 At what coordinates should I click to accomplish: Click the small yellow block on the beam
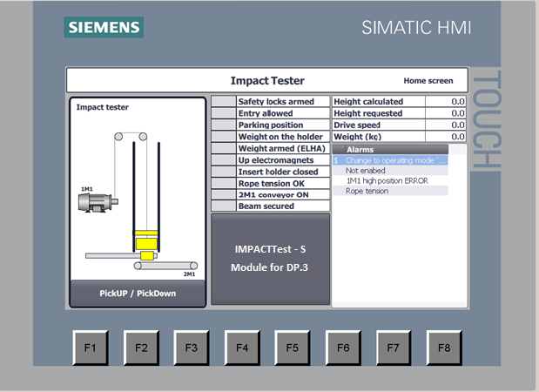tap(147, 256)
